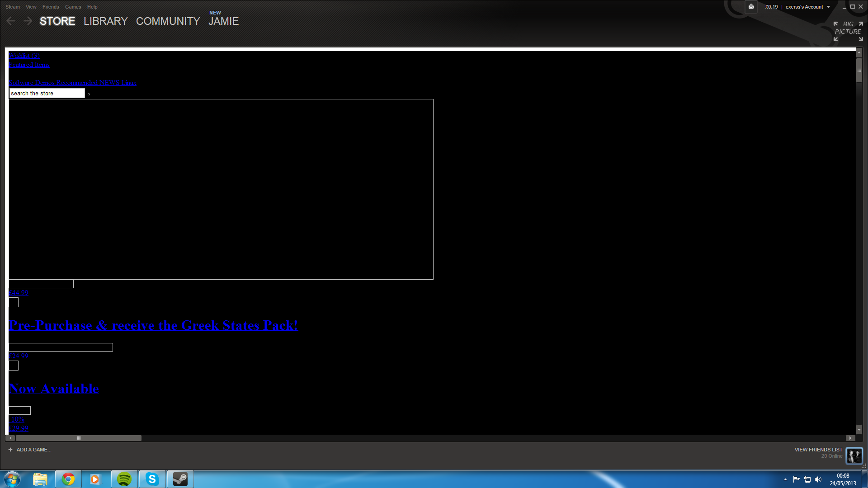Click the plus Add a Game icon

pyautogui.click(x=10, y=450)
